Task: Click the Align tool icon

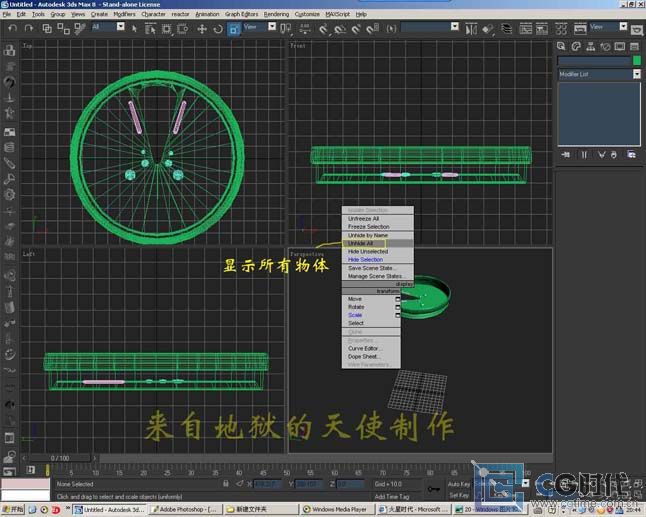Action: (x=488, y=29)
